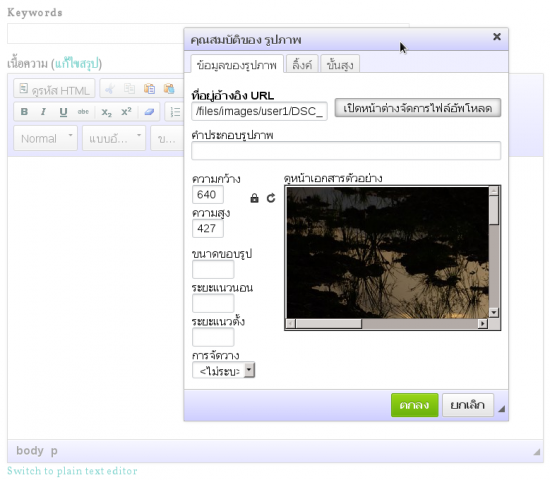Toggle the lock ratio padlock icon
The height and width of the screenshot is (480, 550).
[254, 198]
